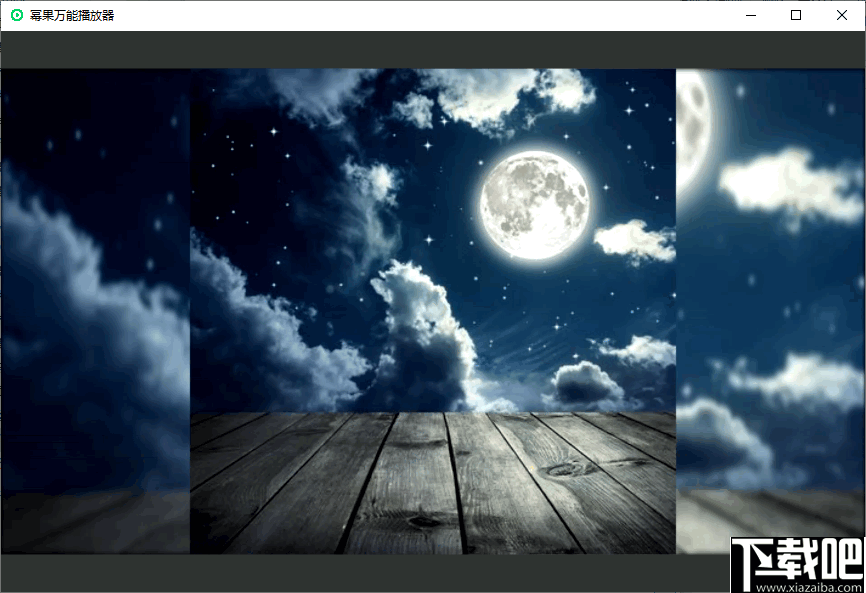This screenshot has width=866, height=593.
Task: Click the blurred right side of the video
Action: click(770, 304)
